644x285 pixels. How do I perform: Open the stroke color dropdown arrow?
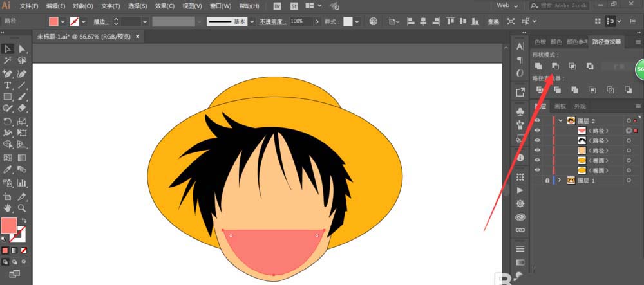click(x=84, y=21)
